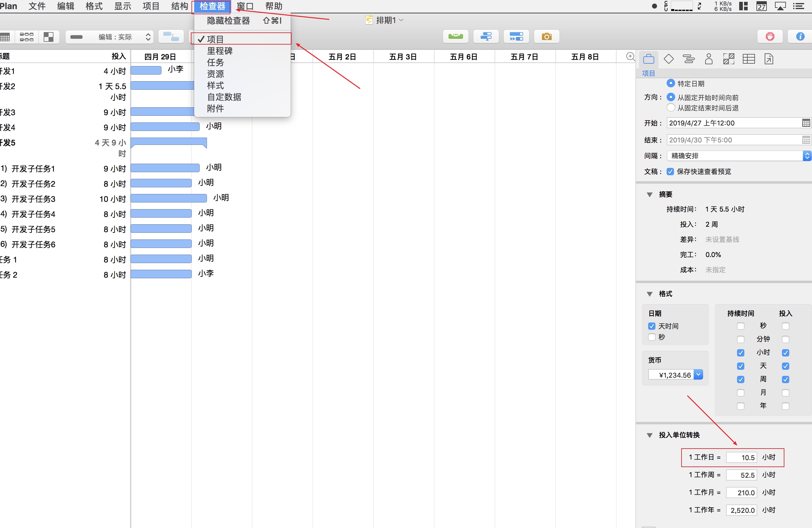812x528 pixels.
Task: Open the Custom Data table inspector icon
Action: click(749, 59)
